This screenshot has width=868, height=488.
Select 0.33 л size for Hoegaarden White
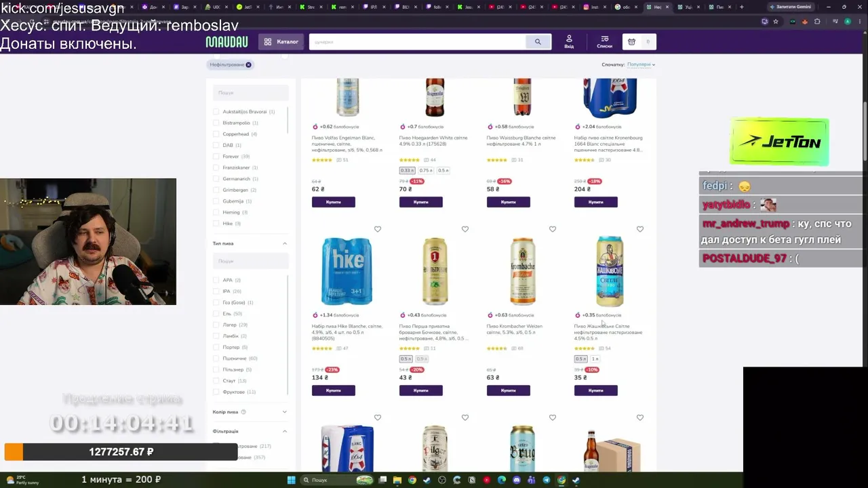pyautogui.click(x=407, y=170)
